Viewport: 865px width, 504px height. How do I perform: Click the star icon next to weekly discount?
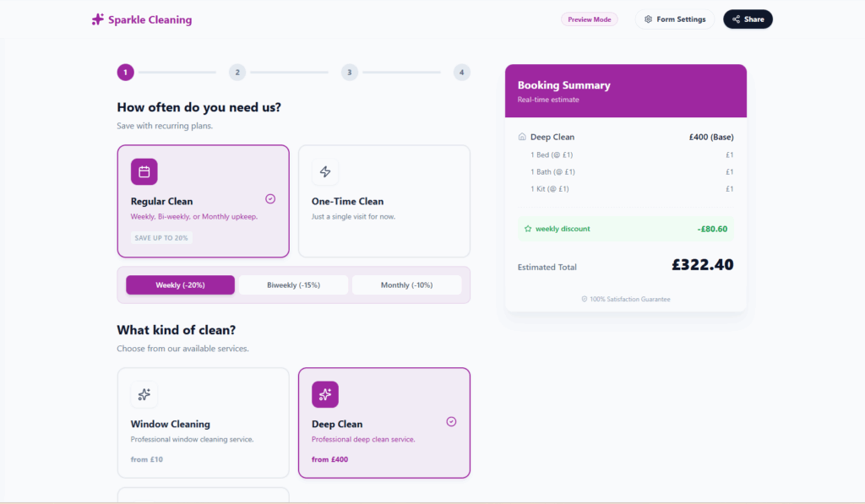tap(528, 229)
